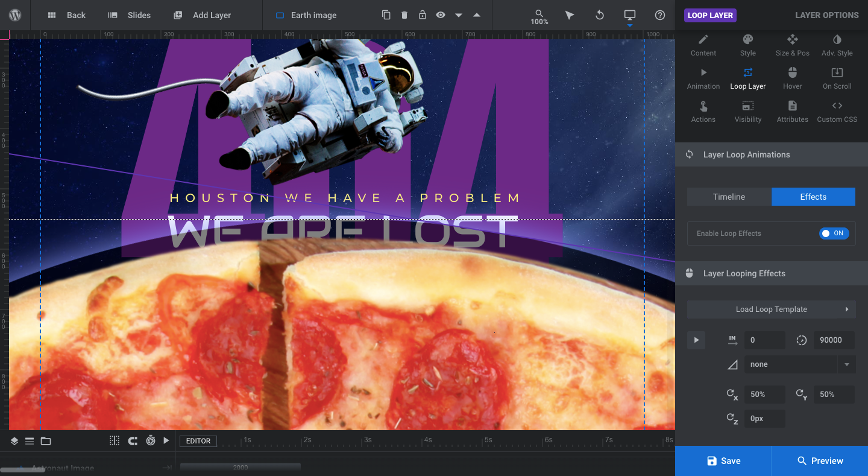The width and height of the screenshot is (868, 476).
Task: Toggle Enable Loop Effects switch
Action: [834, 233]
